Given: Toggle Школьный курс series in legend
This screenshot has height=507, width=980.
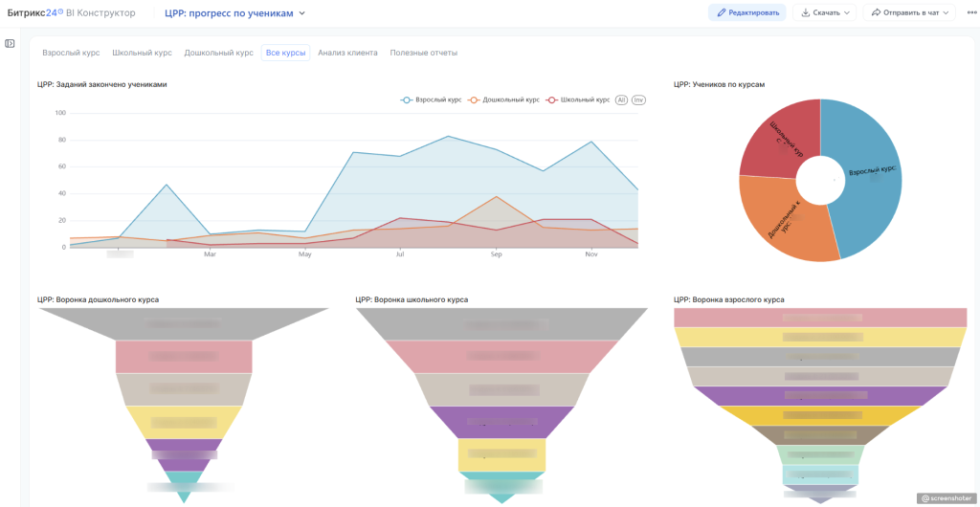Looking at the screenshot, I should tap(578, 99).
